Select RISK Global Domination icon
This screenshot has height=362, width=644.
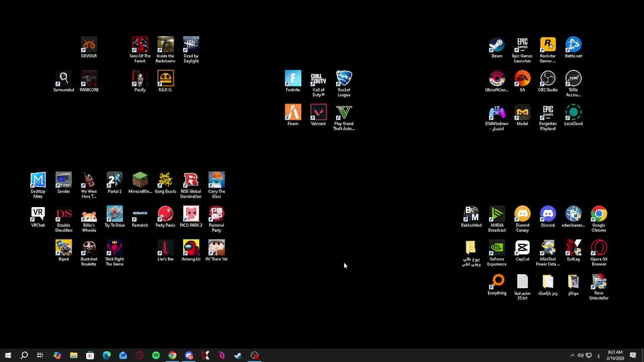point(191,185)
